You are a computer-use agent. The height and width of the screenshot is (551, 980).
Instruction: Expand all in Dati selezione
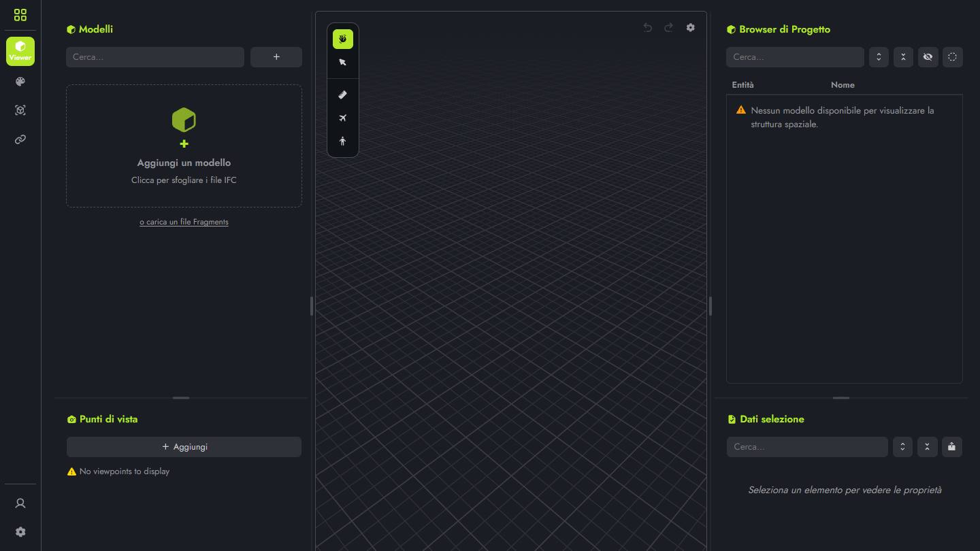pyautogui.click(x=902, y=447)
